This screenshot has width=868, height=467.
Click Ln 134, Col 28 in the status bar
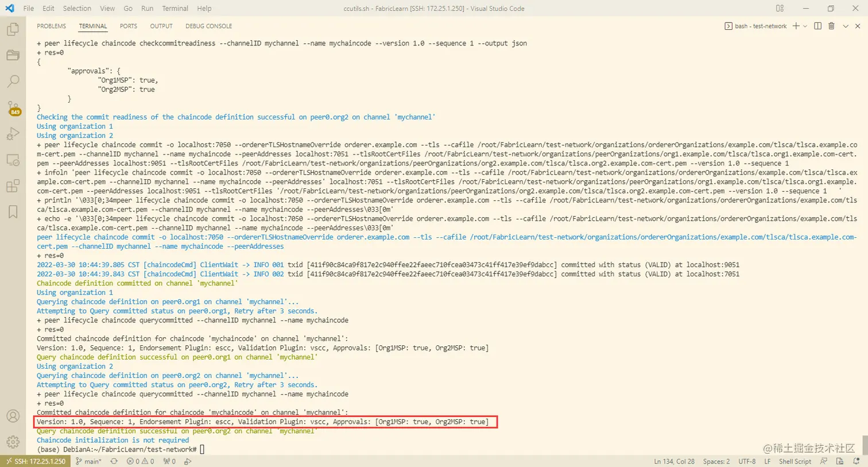point(674,461)
